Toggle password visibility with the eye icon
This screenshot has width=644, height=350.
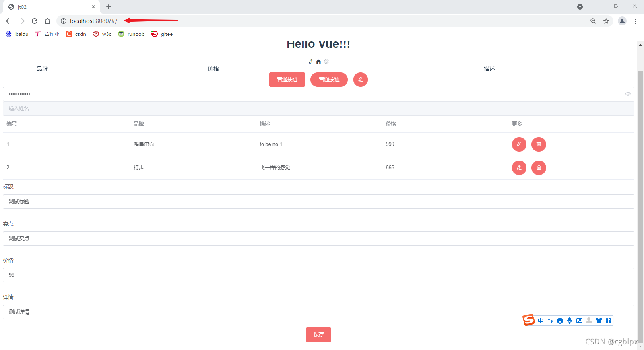628,94
